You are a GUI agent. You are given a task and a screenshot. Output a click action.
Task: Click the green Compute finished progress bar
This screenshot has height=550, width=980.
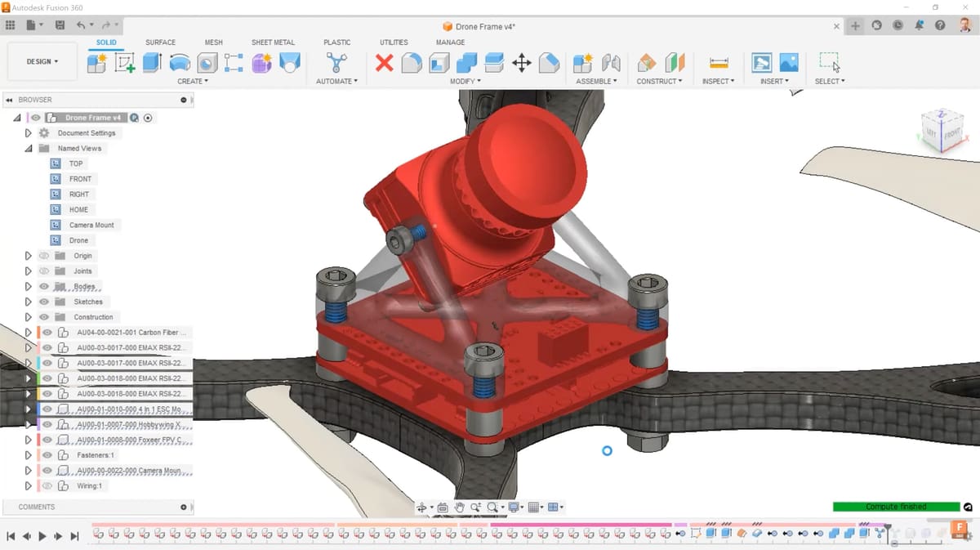point(896,507)
